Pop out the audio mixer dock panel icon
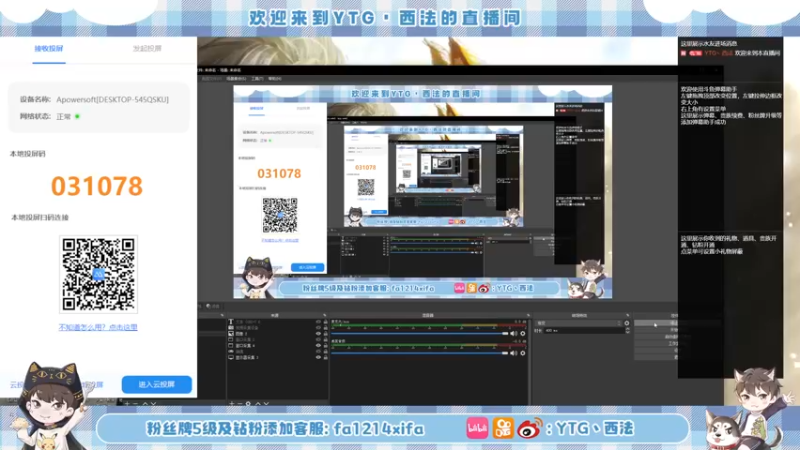Screen dimensions: 800x450 528,315
